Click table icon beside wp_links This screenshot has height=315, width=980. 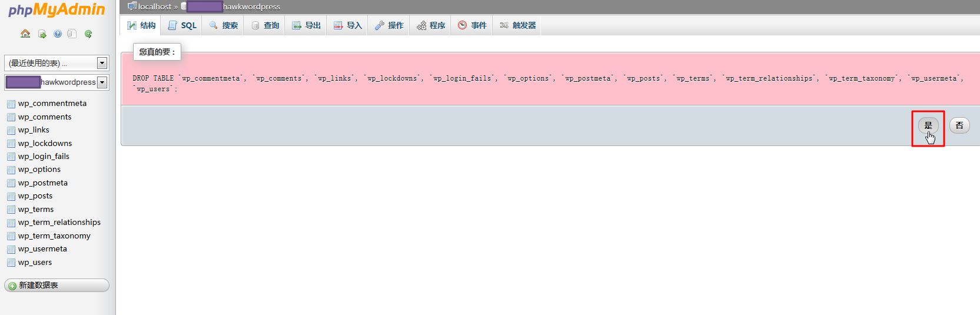coord(11,130)
